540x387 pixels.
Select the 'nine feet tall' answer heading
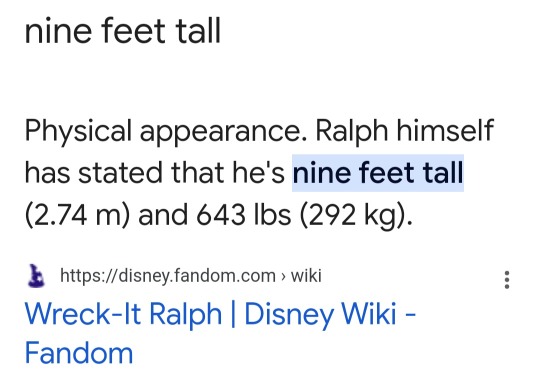tap(123, 31)
